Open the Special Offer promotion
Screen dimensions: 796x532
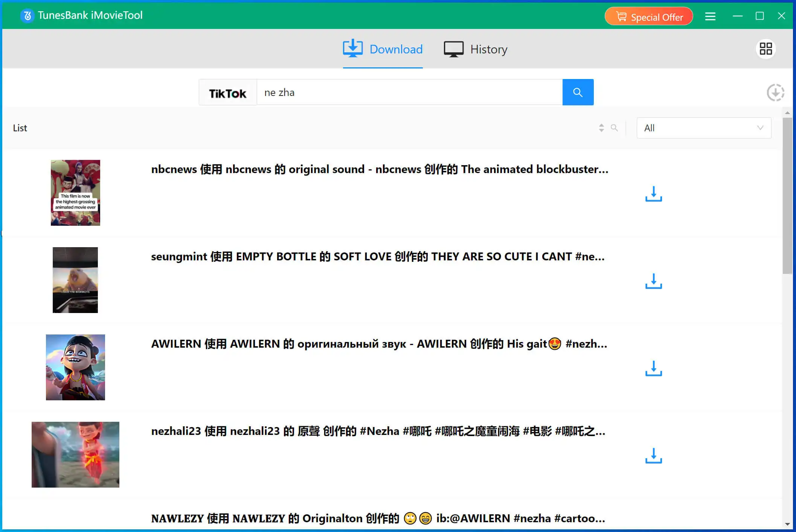[648, 17]
